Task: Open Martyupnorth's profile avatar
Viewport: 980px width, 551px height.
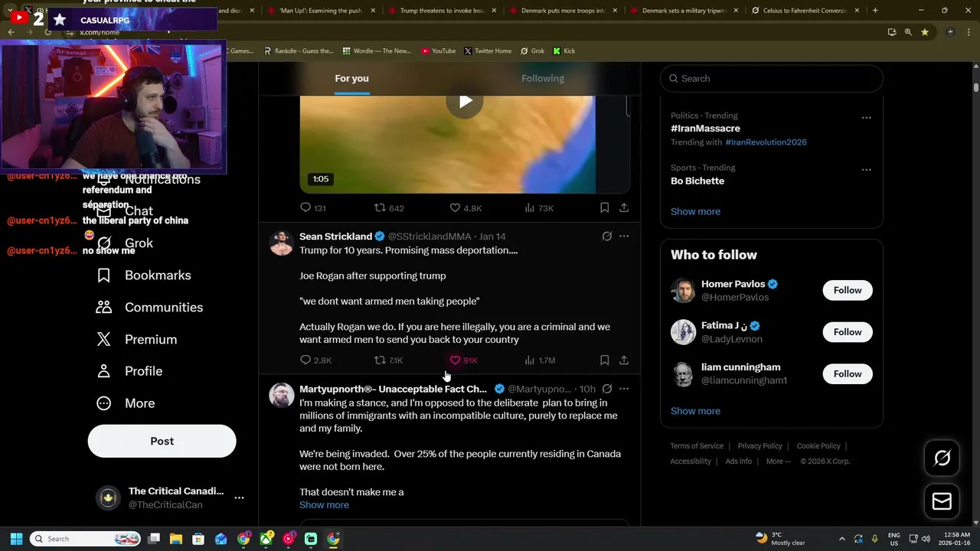Action: tap(281, 396)
